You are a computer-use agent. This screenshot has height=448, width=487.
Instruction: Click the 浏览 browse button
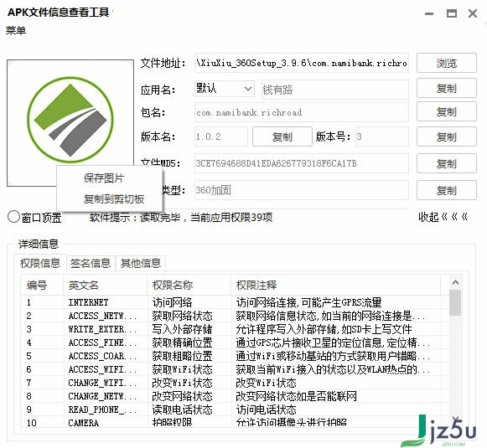click(446, 63)
